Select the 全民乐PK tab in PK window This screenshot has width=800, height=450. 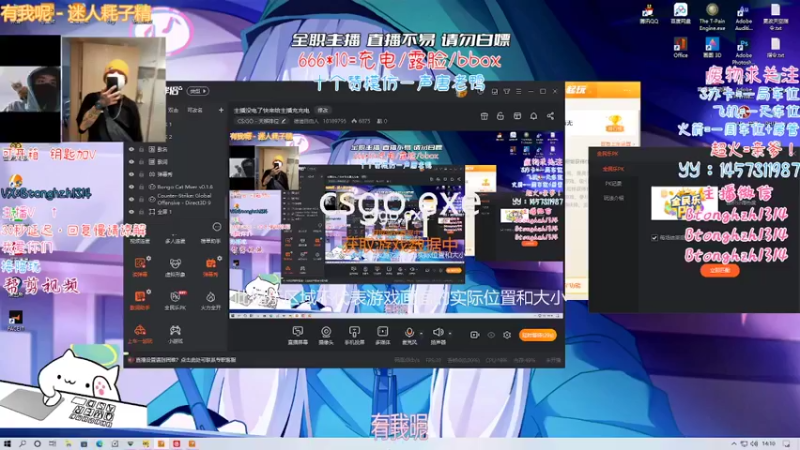[x=613, y=169]
